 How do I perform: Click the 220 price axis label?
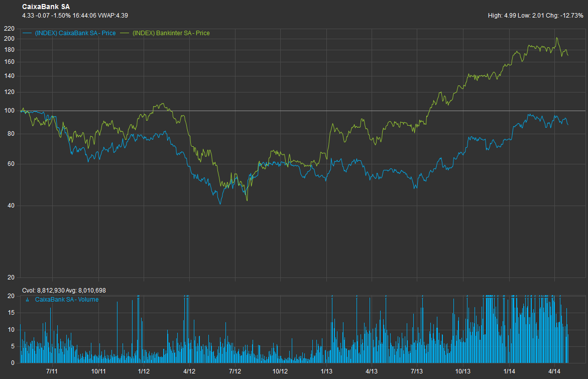click(x=9, y=29)
